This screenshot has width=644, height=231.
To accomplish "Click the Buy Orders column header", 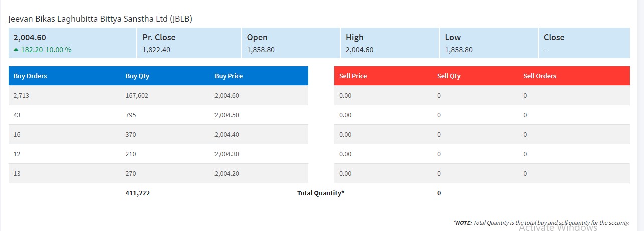I will [30, 76].
